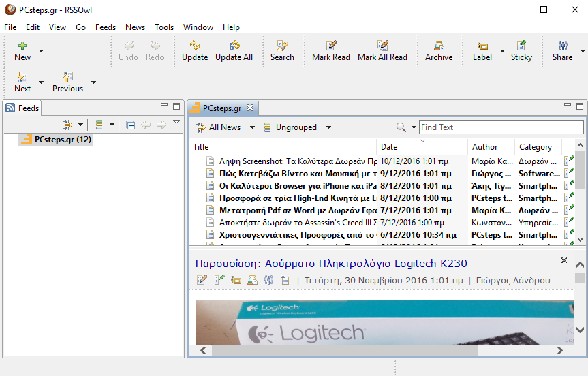Image resolution: width=588 pixels, height=376 pixels.
Task: Click the Label toolbar button
Action: click(482, 50)
